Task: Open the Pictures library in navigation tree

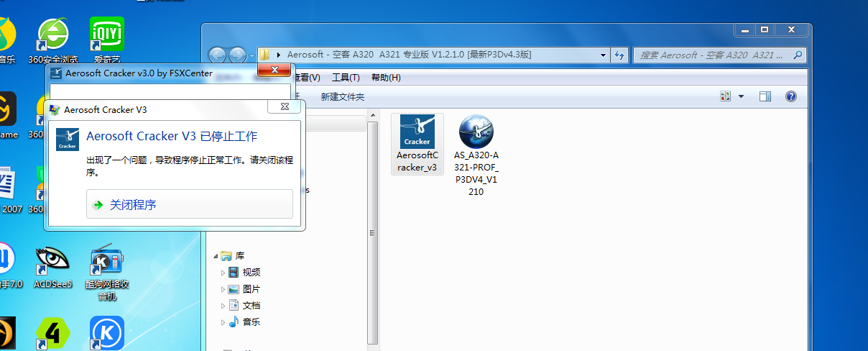Action: 251,288
